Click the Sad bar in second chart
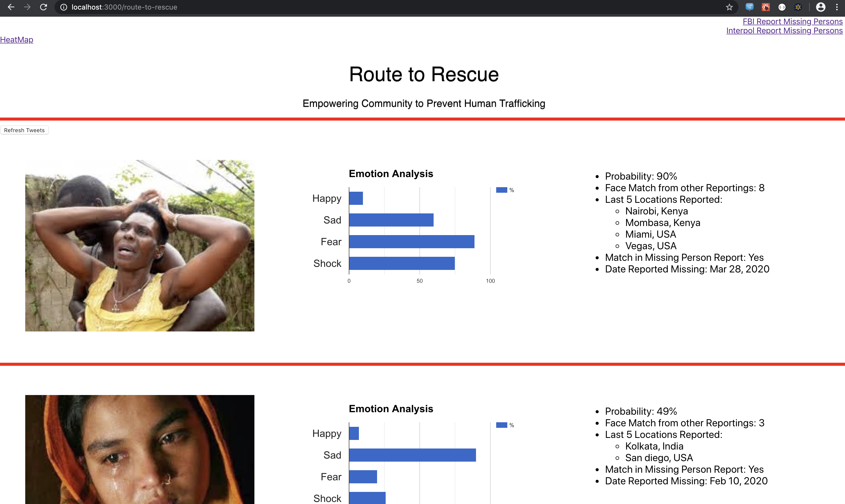Image resolution: width=845 pixels, height=504 pixels. click(x=412, y=455)
